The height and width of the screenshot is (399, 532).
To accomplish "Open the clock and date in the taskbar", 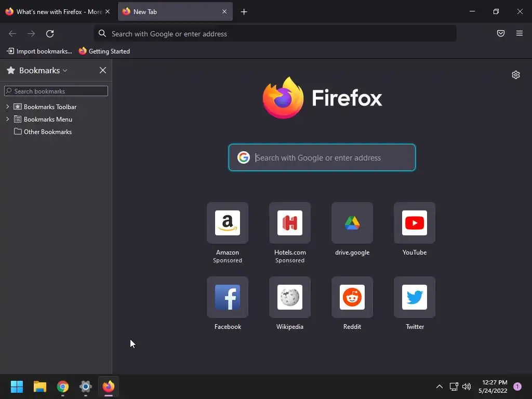I will [x=493, y=387].
